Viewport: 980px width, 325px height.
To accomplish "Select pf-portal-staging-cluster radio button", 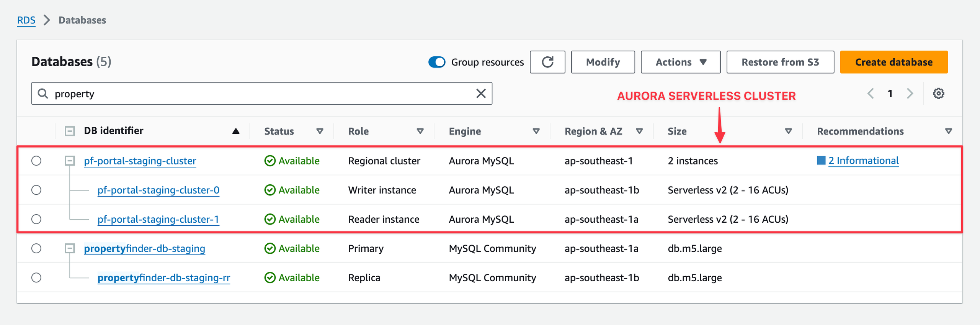I will click(x=36, y=161).
